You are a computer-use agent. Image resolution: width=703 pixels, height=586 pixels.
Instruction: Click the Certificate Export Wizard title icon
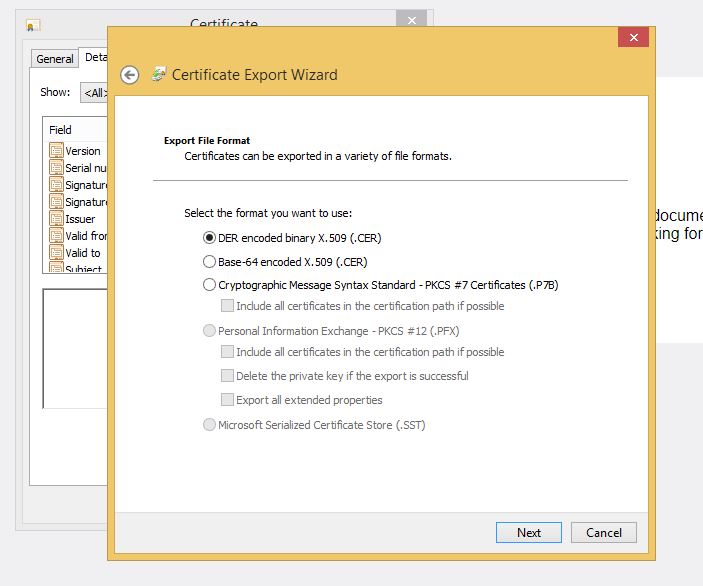coord(158,74)
